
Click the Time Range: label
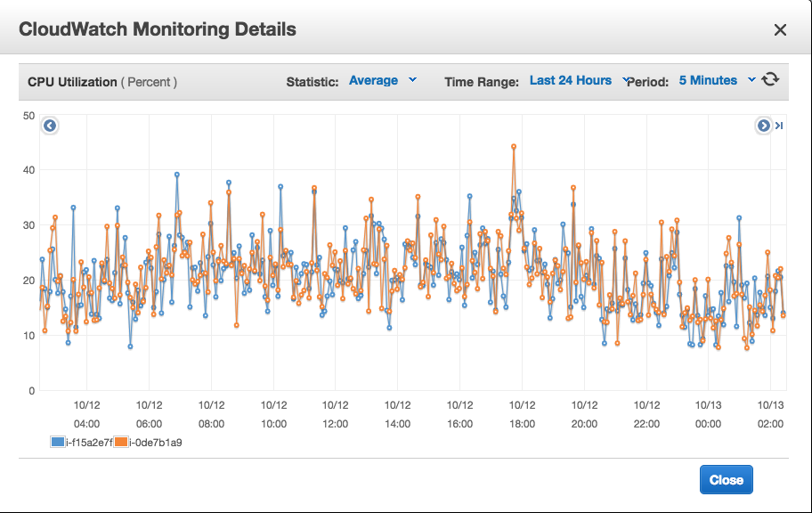click(x=482, y=82)
